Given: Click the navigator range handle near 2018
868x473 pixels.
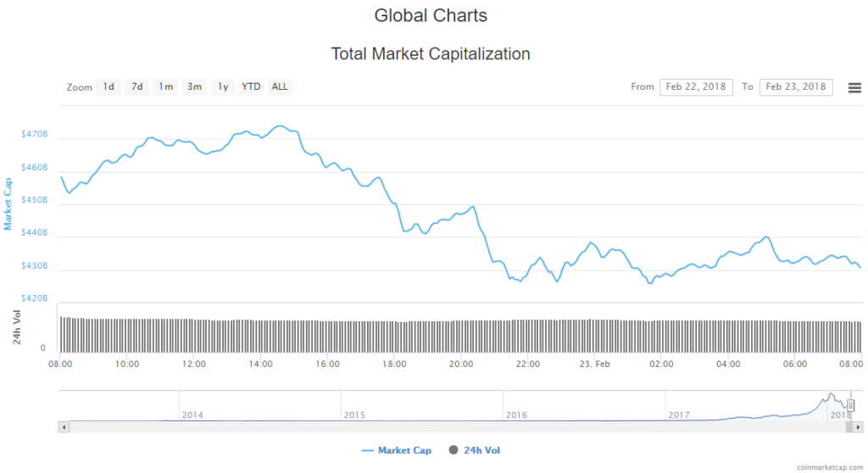Looking at the screenshot, I should point(850,406).
